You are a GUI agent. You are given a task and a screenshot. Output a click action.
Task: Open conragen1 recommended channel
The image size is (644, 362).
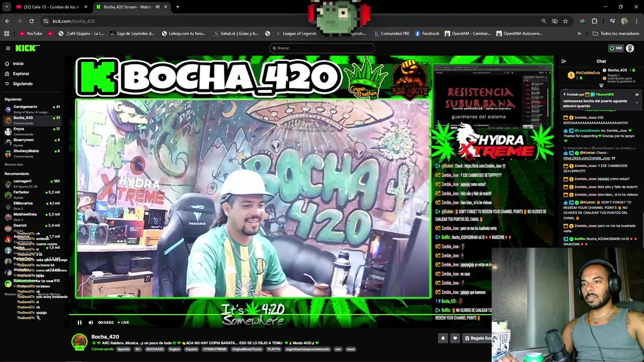31,183
